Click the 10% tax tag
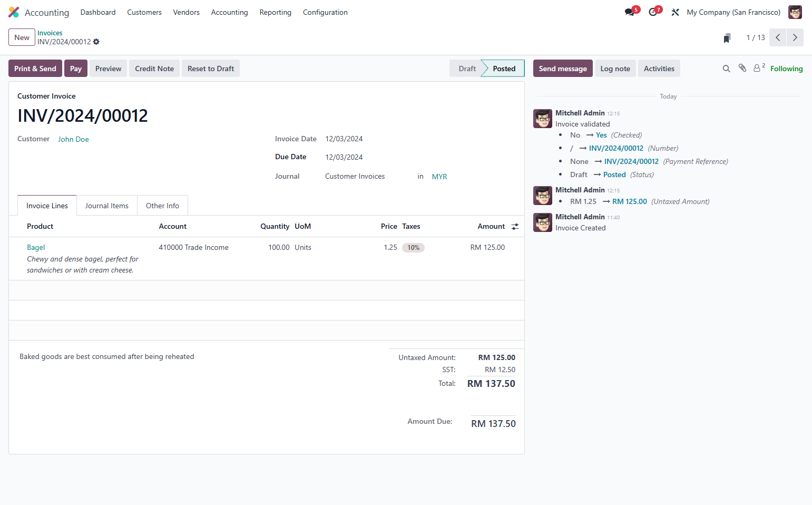Viewport: 812px width, 505px height. (x=414, y=248)
